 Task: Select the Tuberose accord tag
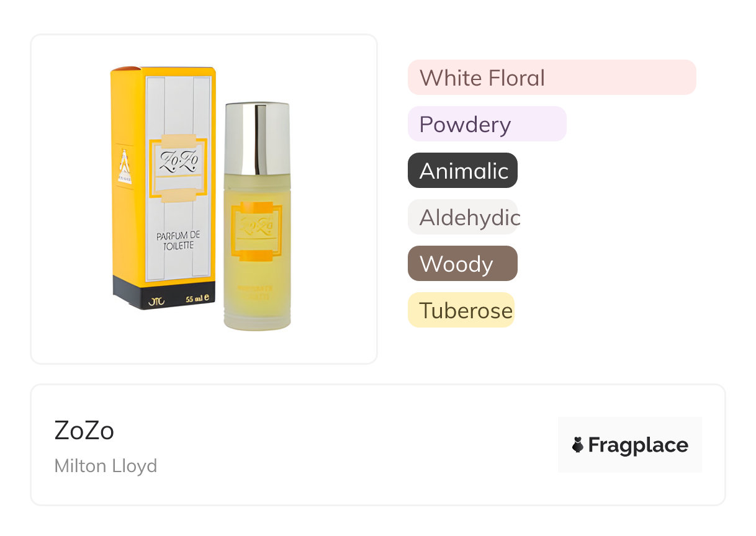[x=461, y=310]
